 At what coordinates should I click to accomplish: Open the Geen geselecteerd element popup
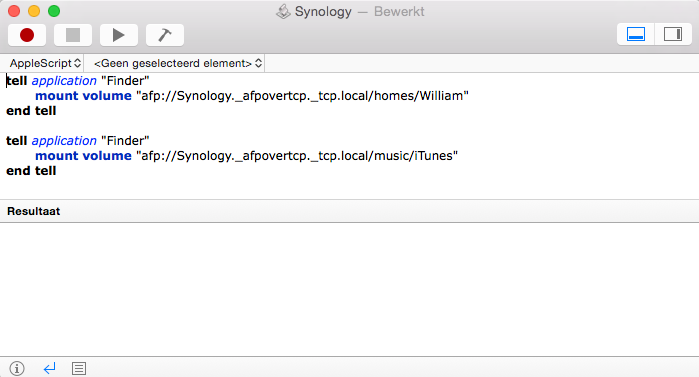point(177,63)
